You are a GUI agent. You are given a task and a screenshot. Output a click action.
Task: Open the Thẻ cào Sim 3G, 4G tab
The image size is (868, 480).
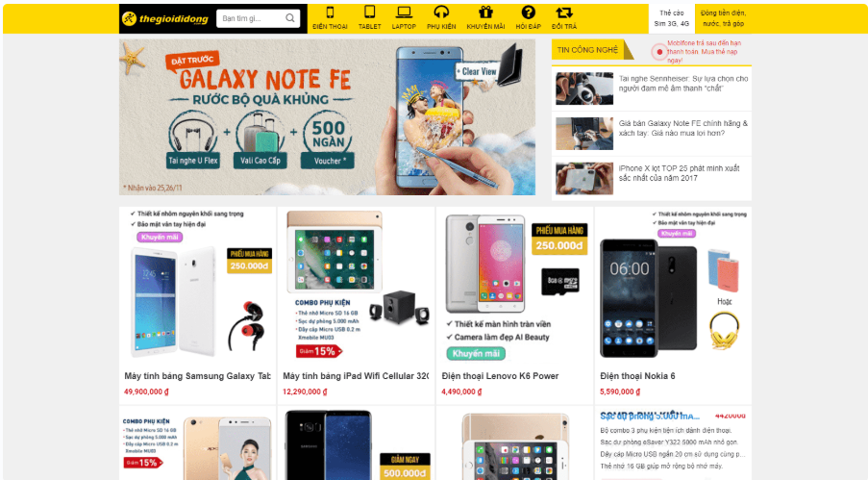click(672, 18)
